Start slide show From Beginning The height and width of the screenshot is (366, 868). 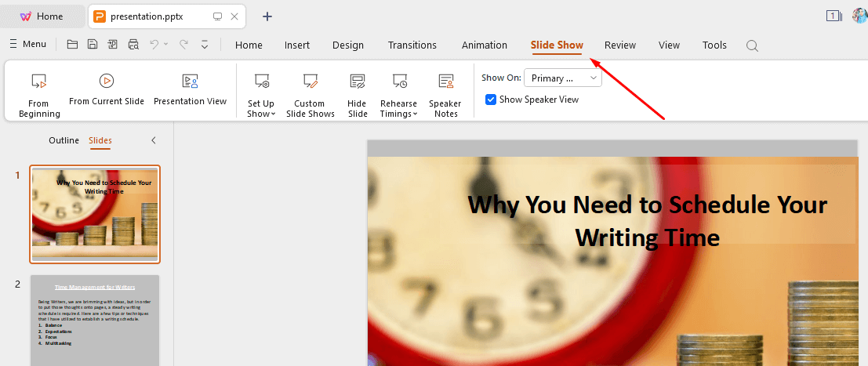38,95
